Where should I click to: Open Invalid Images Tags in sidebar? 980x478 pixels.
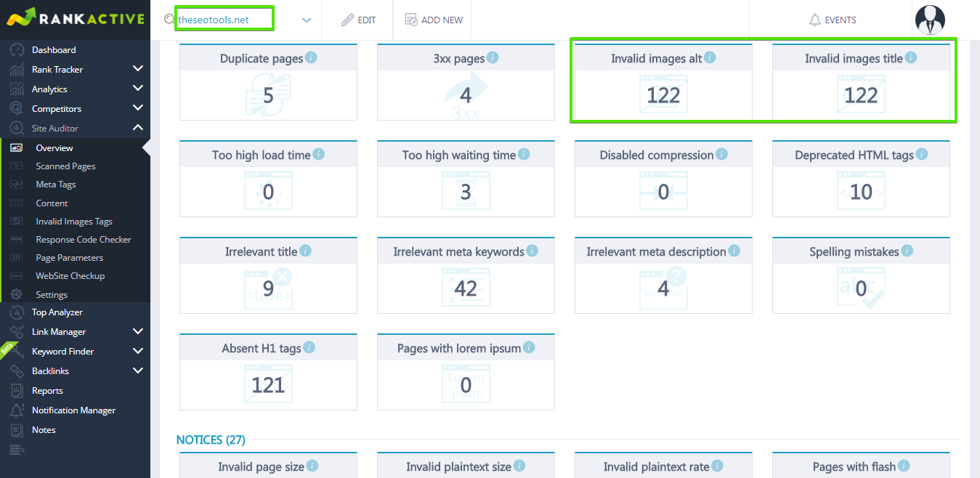pyautogui.click(x=74, y=222)
